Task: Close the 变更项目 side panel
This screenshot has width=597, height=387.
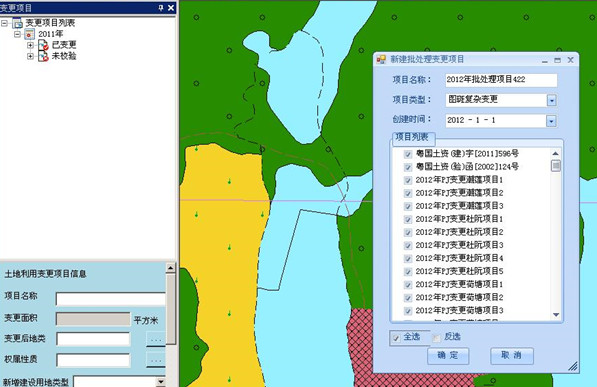Action: tap(171, 8)
